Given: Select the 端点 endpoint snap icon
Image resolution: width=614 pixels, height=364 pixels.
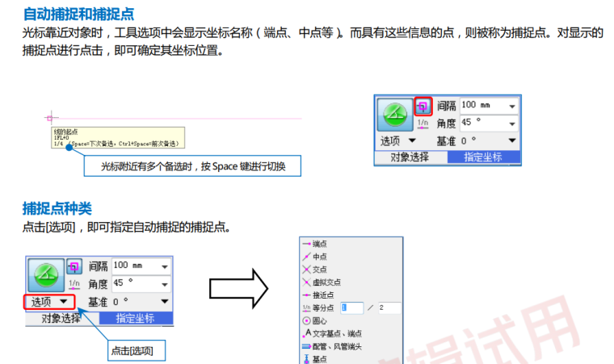Looking at the screenshot, I should pos(306,244).
